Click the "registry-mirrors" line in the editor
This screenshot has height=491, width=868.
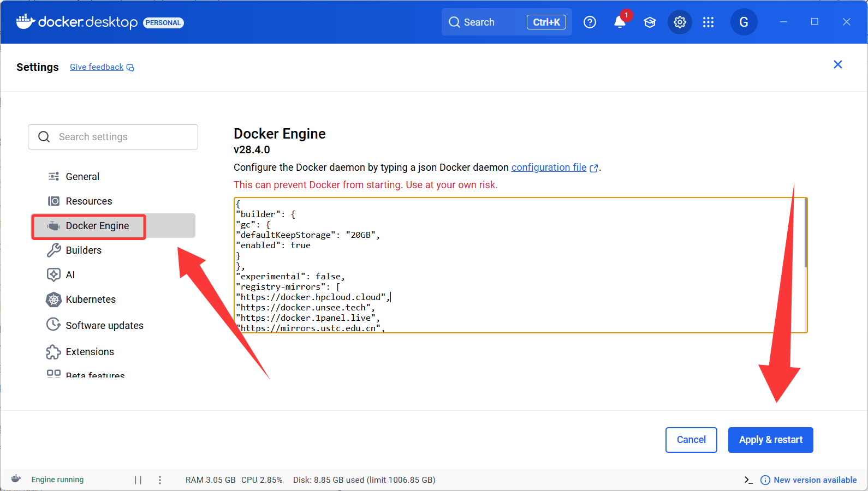[288, 287]
